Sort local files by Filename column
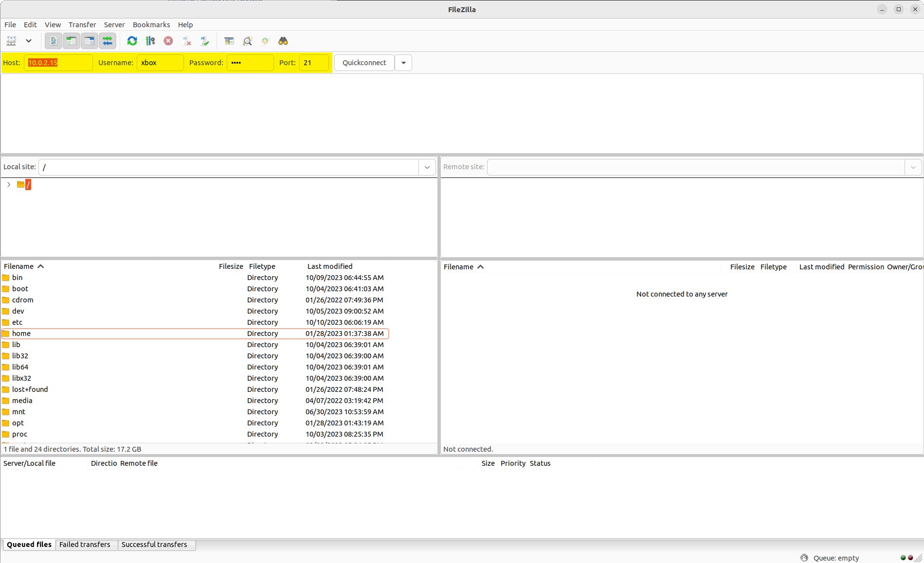Viewport: 924px width, 563px height. tap(78, 266)
